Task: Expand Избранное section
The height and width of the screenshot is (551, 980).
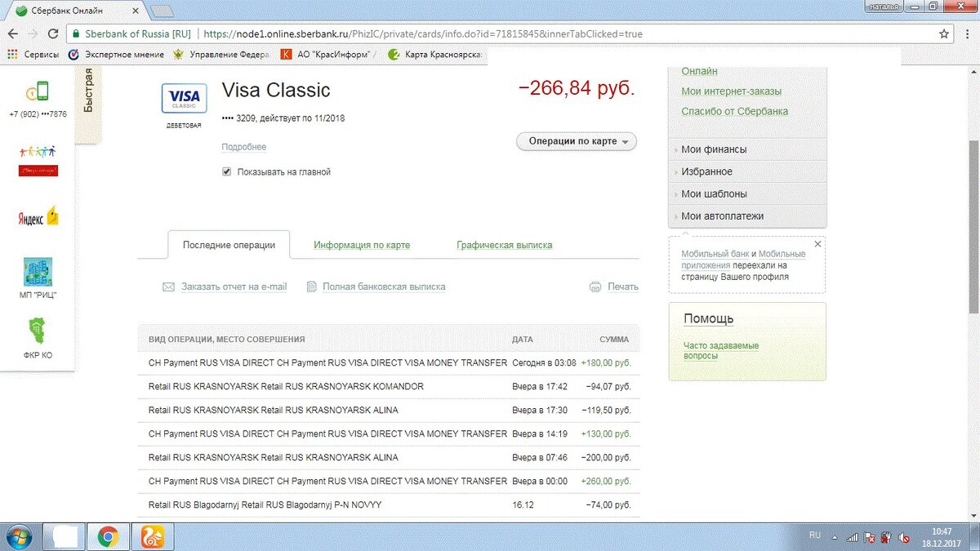Action: tap(747, 171)
